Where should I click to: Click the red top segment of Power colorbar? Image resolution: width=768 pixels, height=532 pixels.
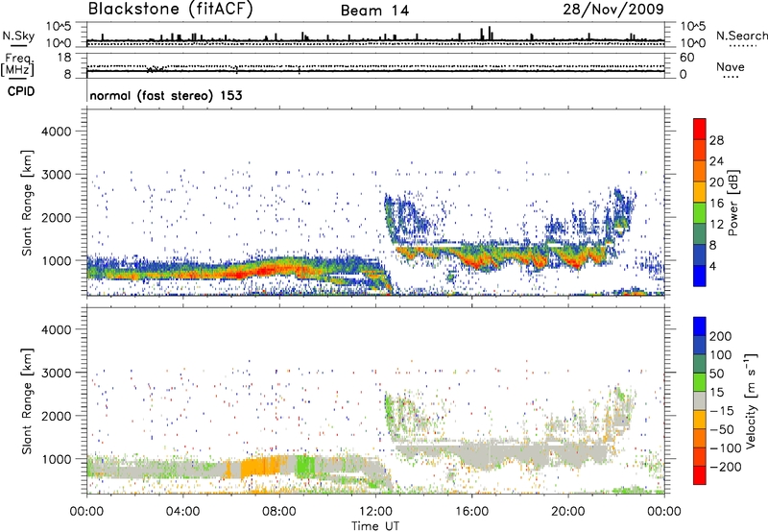(x=700, y=130)
